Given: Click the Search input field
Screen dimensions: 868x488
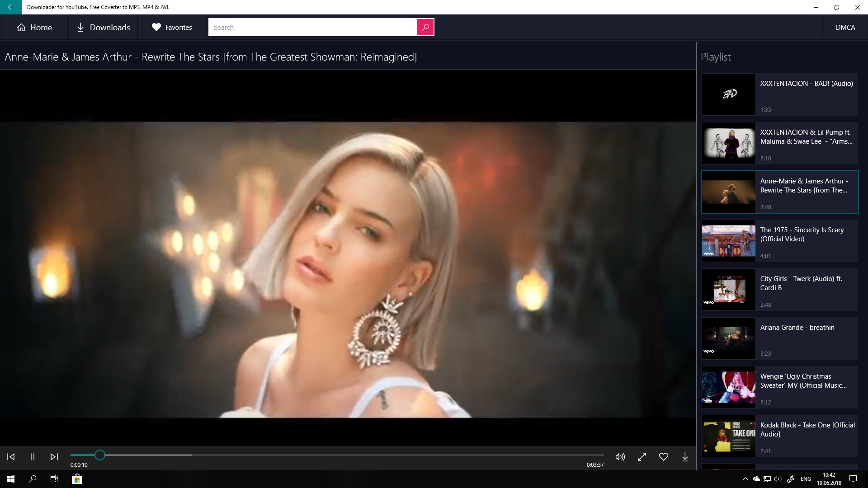Looking at the screenshot, I should [313, 28].
